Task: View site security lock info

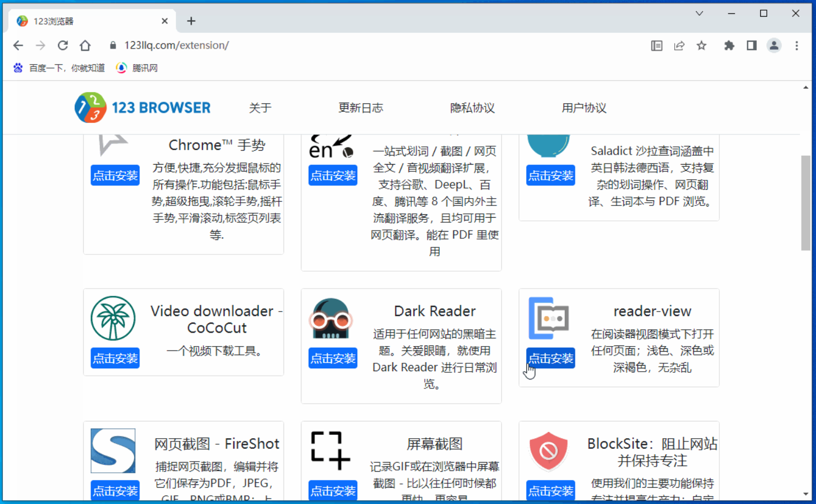Action: click(113, 45)
